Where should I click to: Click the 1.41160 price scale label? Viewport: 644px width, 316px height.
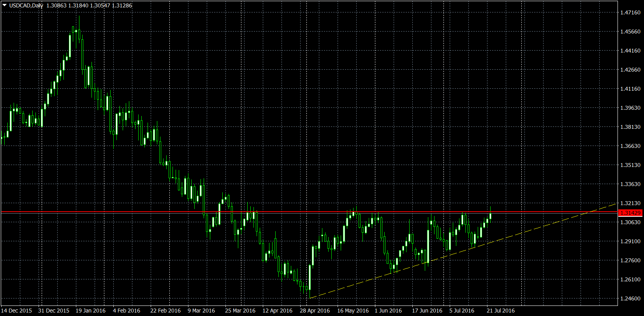coord(630,89)
